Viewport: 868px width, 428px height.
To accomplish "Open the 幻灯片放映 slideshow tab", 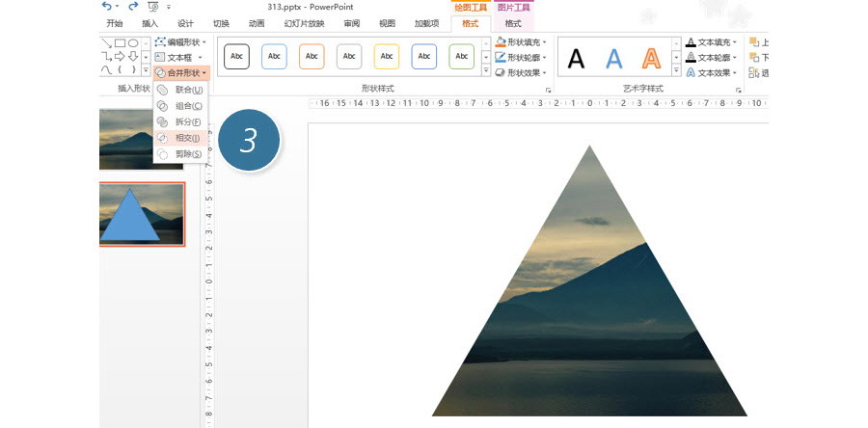I will point(304,23).
